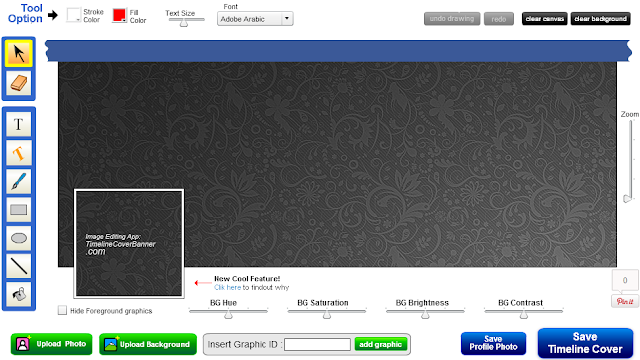The width and height of the screenshot is (640, 360).
Task: Click the redo button
Action: [x=499, y=19]
